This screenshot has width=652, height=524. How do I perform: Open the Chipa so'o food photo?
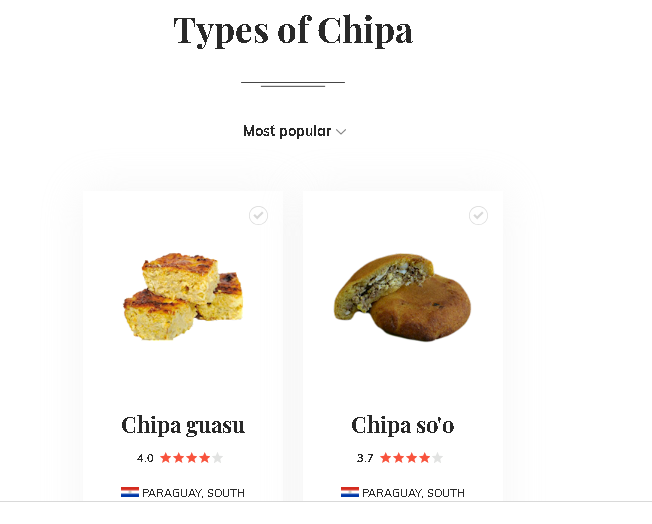click(402, 297)
